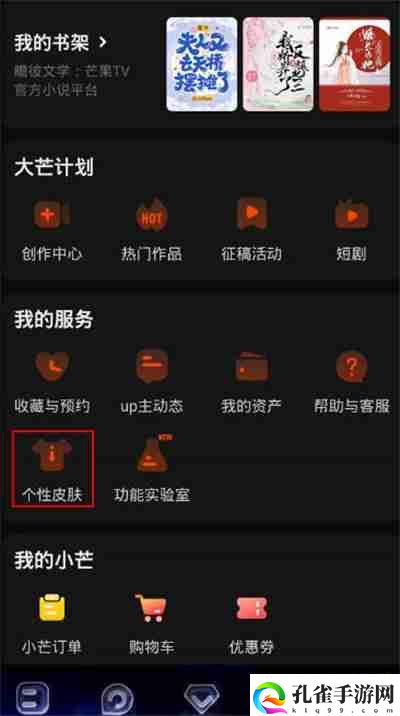Open 征稿活动 submission activity icon
Screen dimensions: 400x716
pos(252,214)
